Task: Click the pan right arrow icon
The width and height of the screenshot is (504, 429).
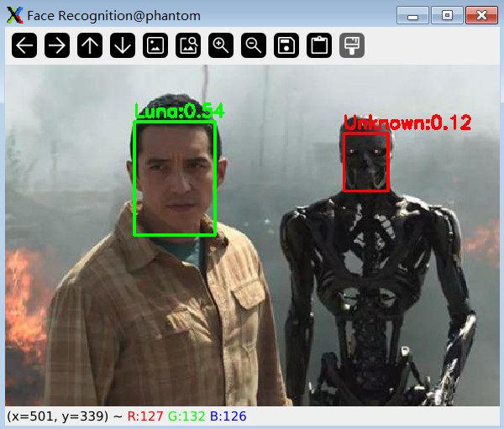Action: (x=57, y=45)
